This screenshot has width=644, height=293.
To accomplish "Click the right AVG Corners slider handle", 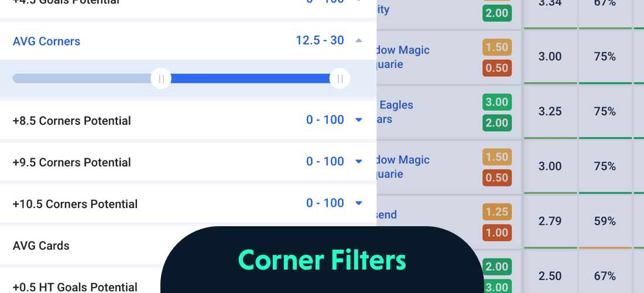I will (340, 79).
